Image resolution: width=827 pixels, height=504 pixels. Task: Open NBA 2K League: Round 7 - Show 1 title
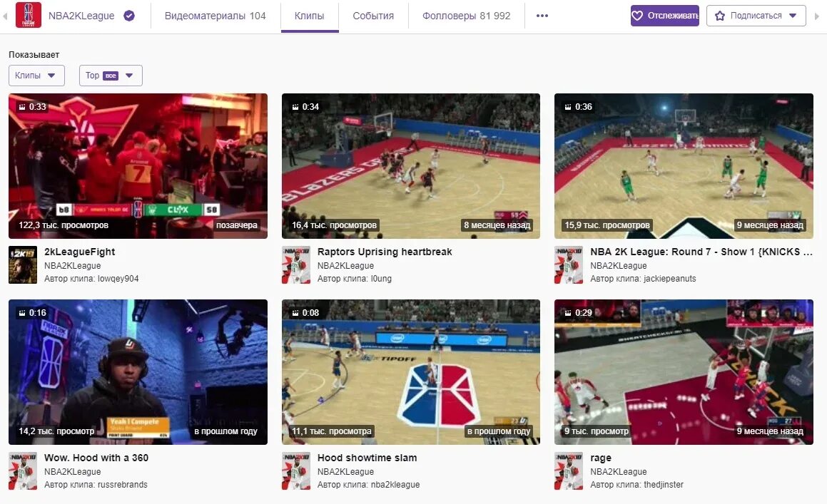pos(701,252)
